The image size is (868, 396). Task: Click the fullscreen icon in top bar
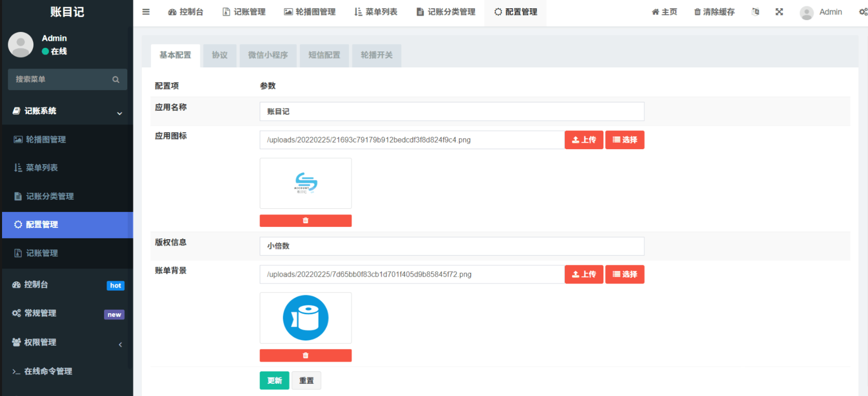[779, 12]
